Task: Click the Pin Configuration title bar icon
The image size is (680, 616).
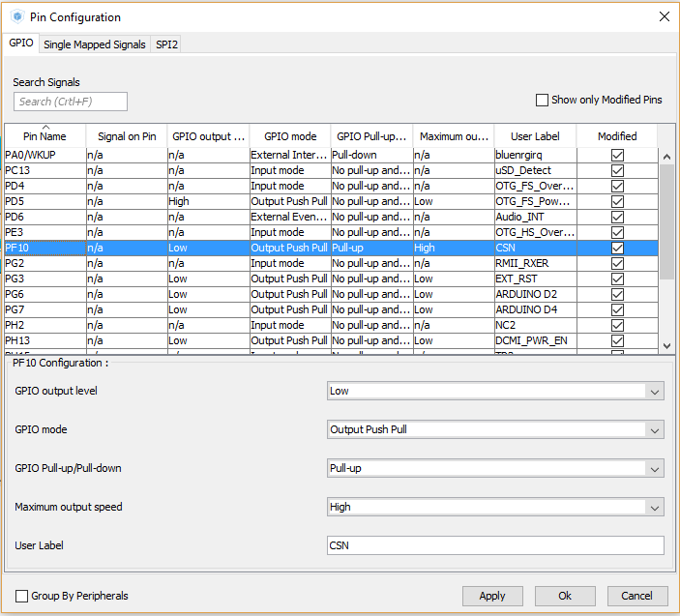Action: (x=16, y=16)
